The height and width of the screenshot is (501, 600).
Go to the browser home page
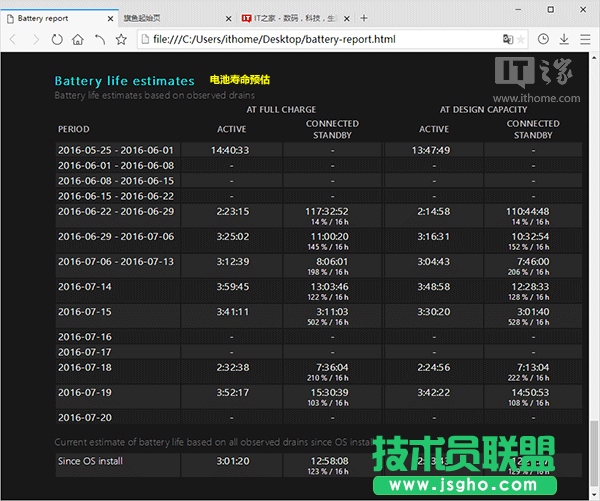pyautogui.click(x=78, y=39)
